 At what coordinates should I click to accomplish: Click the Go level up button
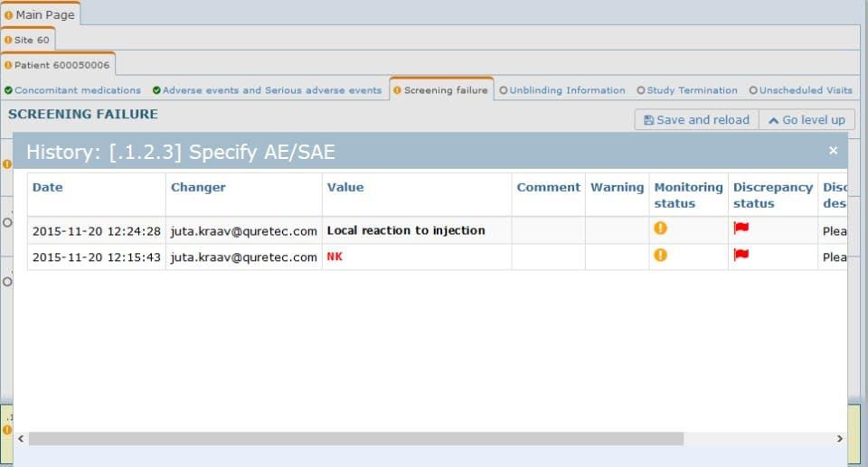(807, 120)
